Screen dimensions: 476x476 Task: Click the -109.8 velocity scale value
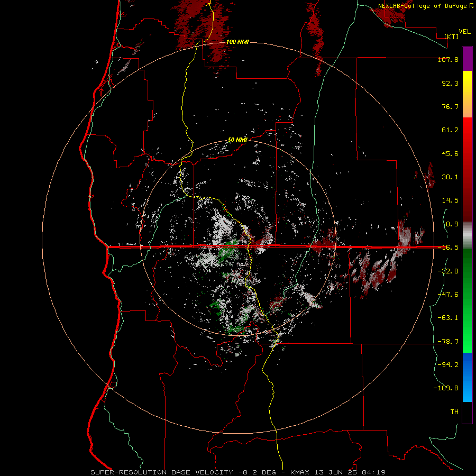tap(446, 388)
